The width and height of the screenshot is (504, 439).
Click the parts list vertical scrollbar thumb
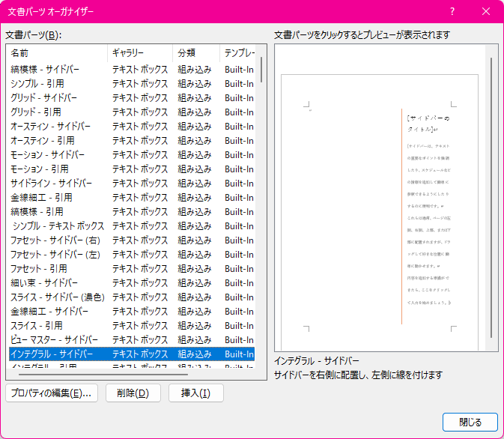pos(261,70)
